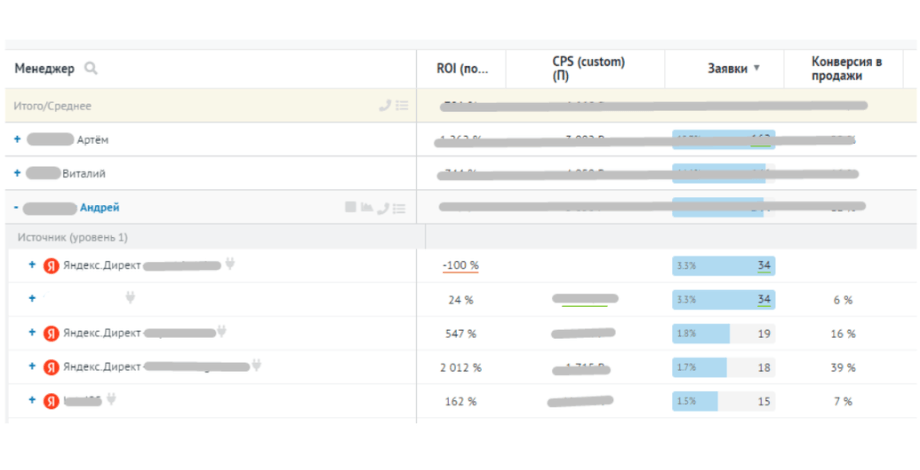Click the Андрей manager name link
The height and width of the screenshot is (470, 920).
pos(99,207)
